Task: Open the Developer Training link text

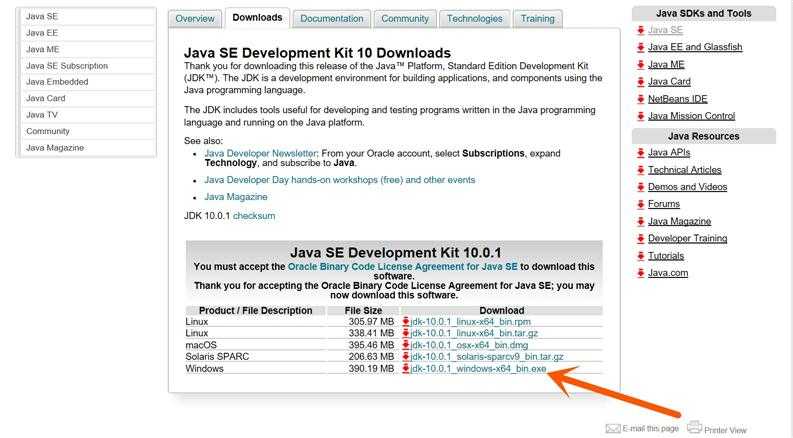Action: (687, 239)
